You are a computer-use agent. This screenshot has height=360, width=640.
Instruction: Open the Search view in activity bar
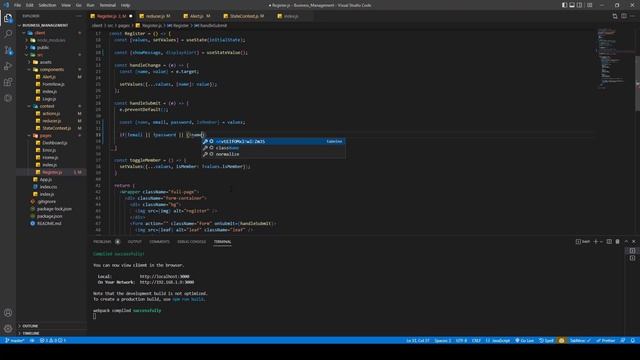tap(8, 34)
